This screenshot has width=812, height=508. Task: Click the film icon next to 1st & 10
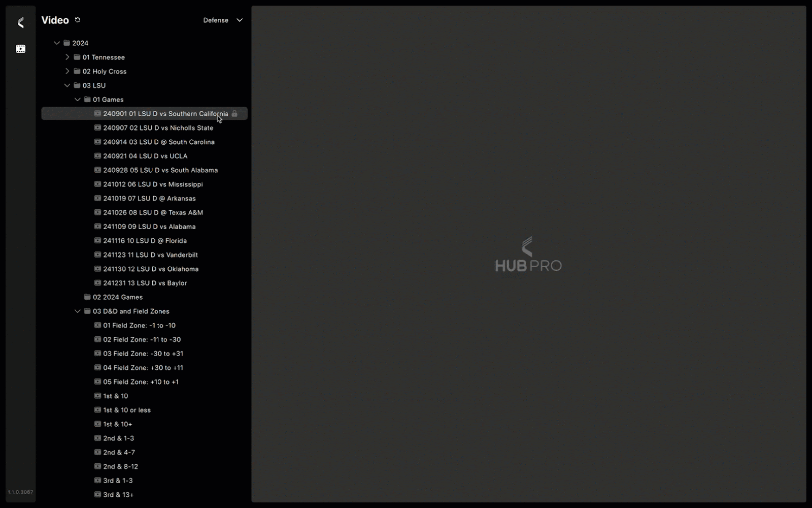[x=97, y=396]
